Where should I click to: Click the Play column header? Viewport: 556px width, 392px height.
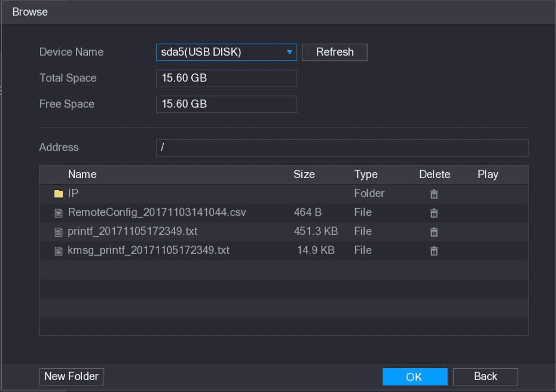coord(488,174)
